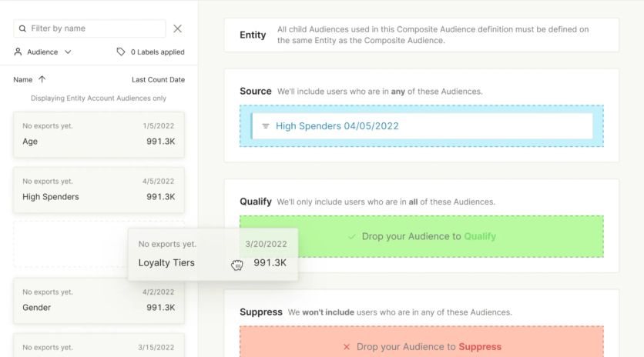
Task: Clear the filter with the X icon
Action: pyautogui.click(x=177, y=28)
